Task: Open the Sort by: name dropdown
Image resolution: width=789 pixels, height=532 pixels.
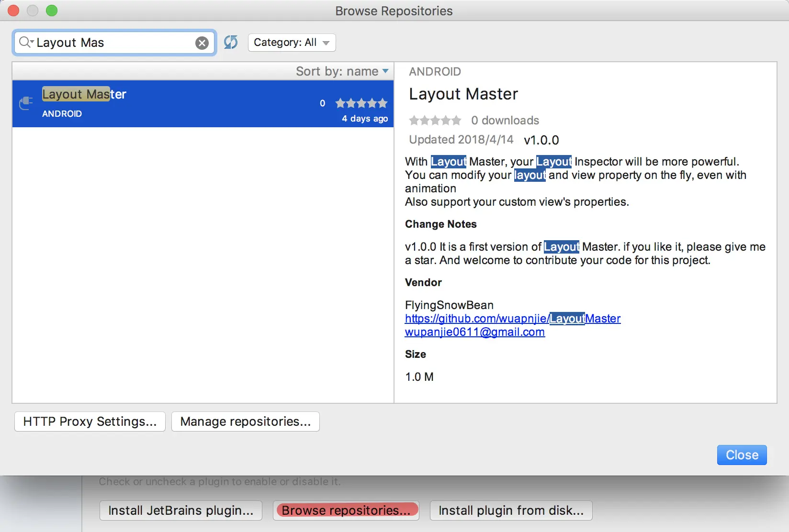Action: (342, 71)
